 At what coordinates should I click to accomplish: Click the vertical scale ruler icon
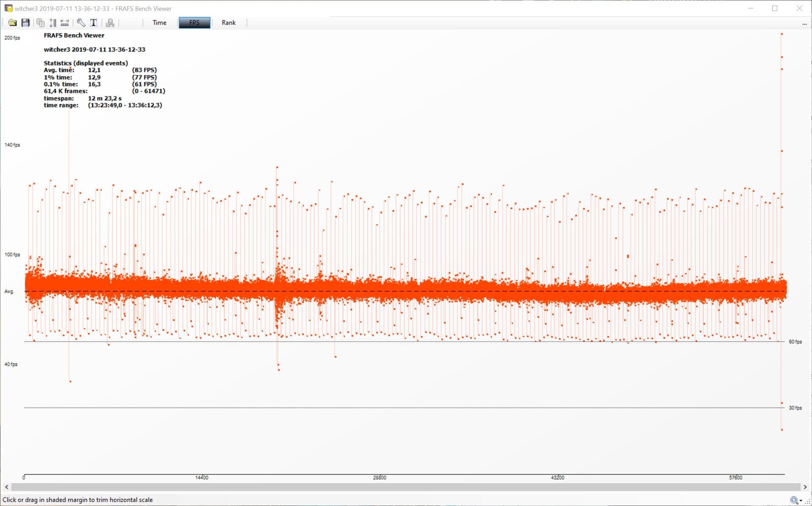pos(53,23)
